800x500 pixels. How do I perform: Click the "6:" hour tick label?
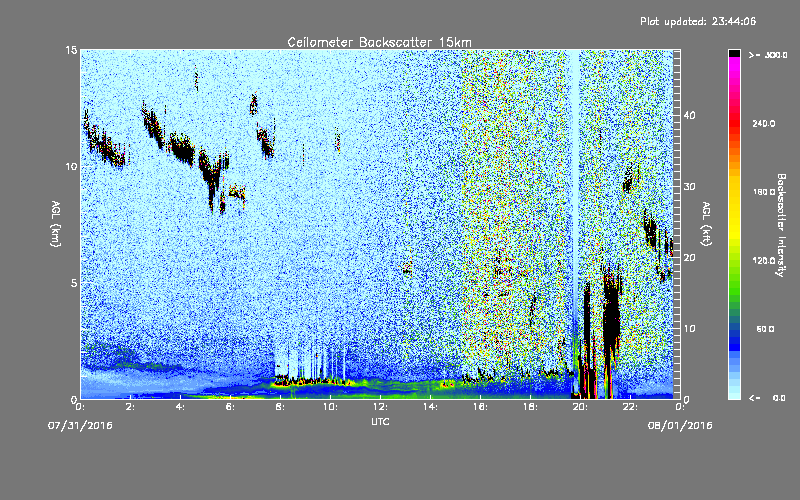[231, 407]
